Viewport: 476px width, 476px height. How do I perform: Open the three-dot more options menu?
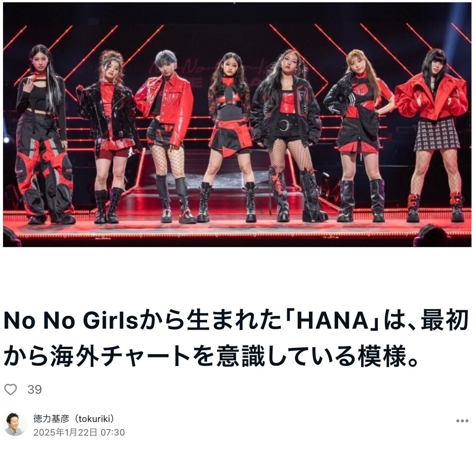pos(462,421)
